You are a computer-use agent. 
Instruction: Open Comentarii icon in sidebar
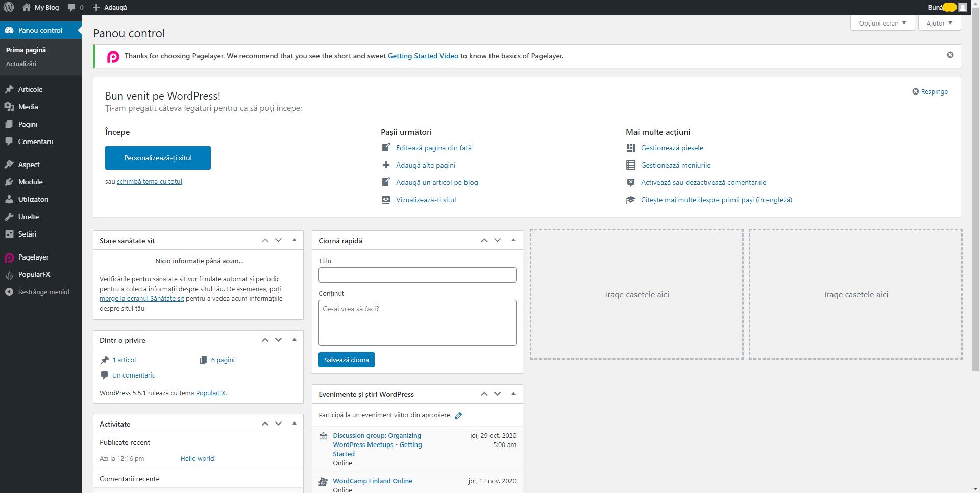[x=9, y=142]
